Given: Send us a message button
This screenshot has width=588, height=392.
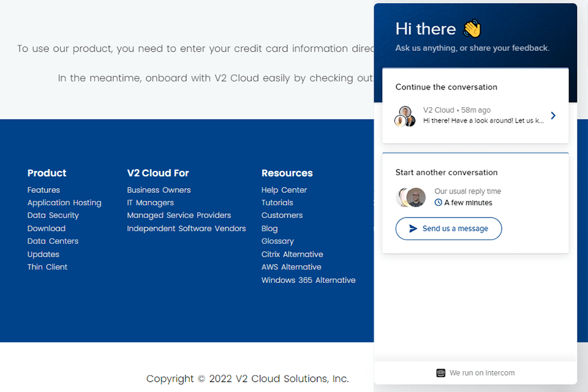Looking at the screenshot, I should 448,228.
